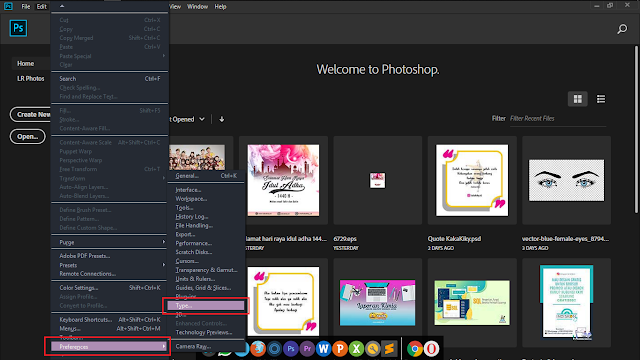Select General... preferences
The image size is (640, 360).
pyautogui.click(x=206, y=176)
